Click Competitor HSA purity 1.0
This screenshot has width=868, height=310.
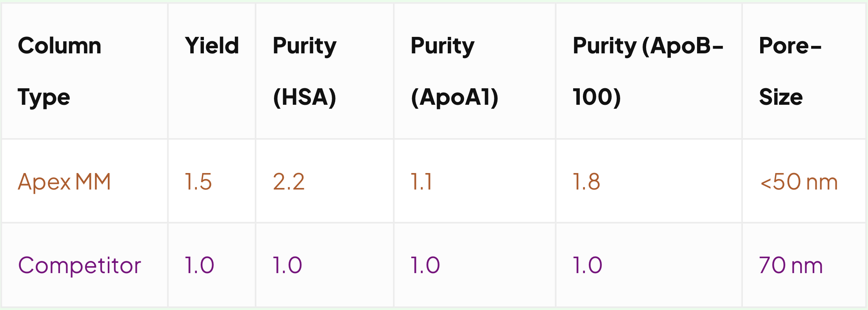point(287,265)
